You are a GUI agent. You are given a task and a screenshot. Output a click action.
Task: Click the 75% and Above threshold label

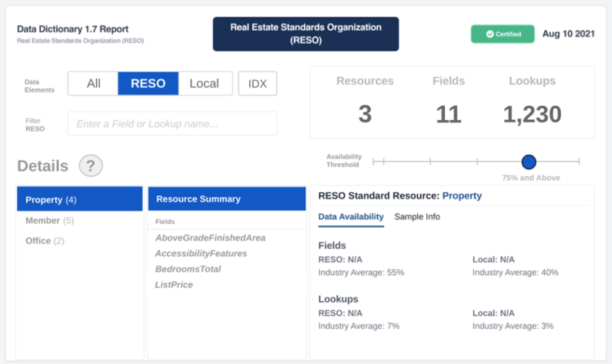click(531, 178)
